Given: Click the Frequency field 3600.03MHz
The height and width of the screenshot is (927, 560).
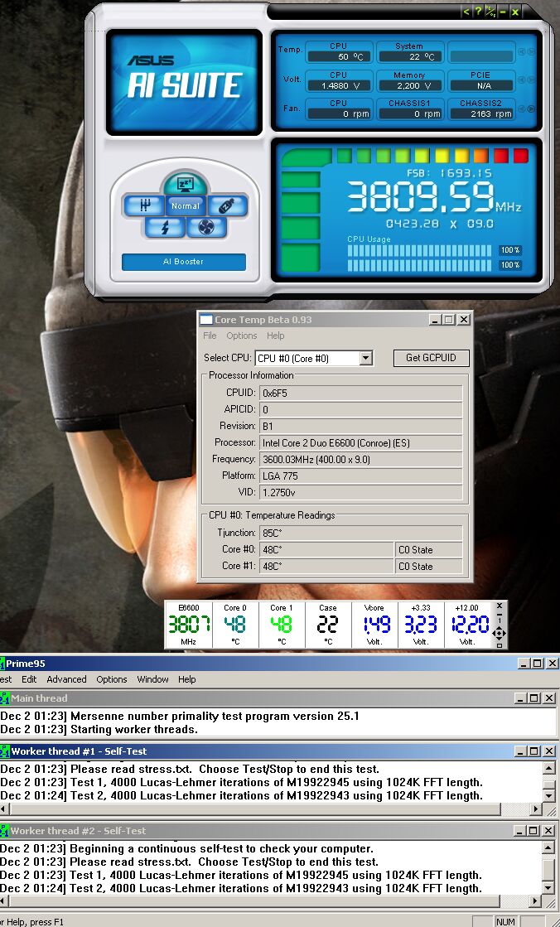Looking at the screenshot, I should pos(360,460).
